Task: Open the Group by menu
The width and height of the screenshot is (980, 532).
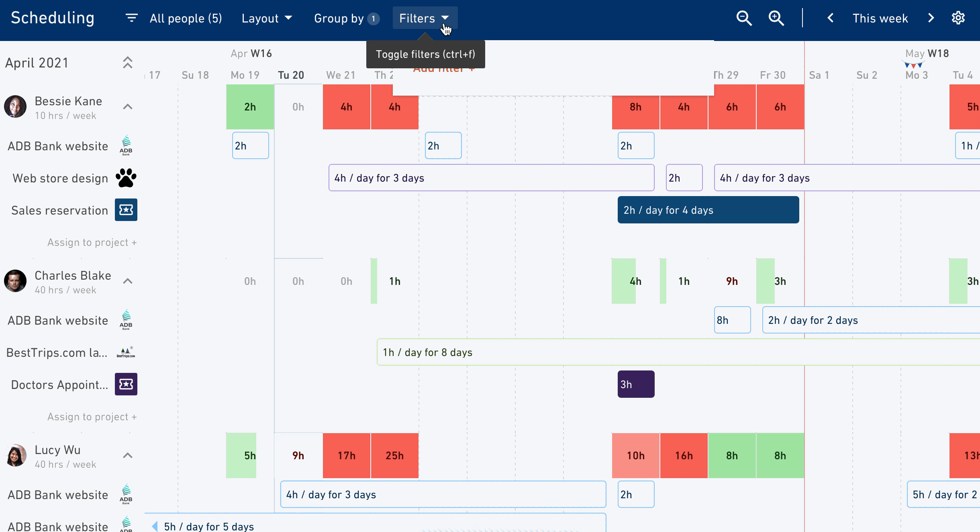Action: click(x=347, y=18)
